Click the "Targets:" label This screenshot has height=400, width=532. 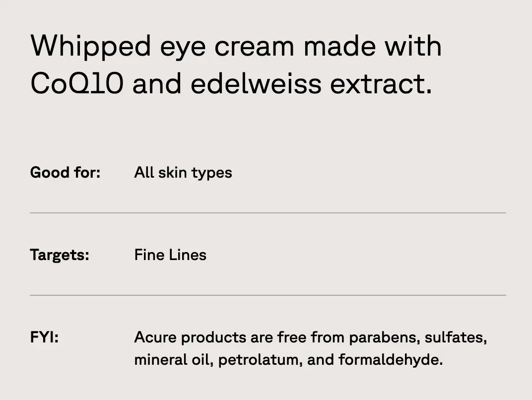(x=60, y=255)
